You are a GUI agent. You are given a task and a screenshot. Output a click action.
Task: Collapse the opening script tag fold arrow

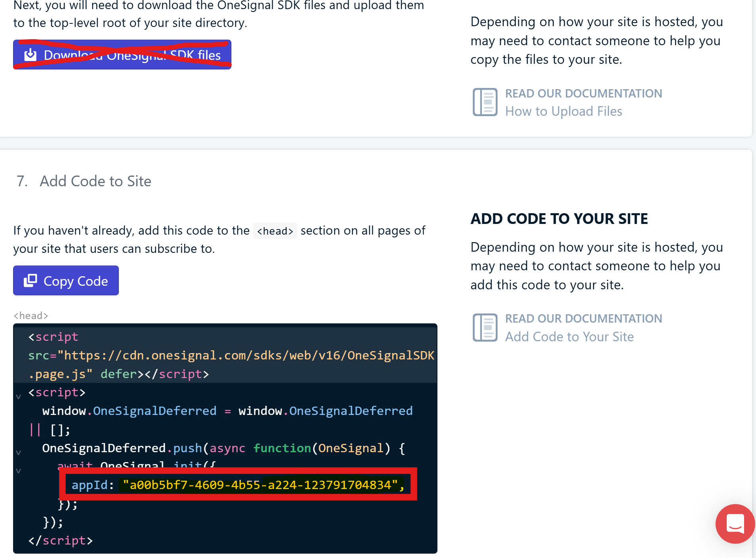[x=18, y=396]
